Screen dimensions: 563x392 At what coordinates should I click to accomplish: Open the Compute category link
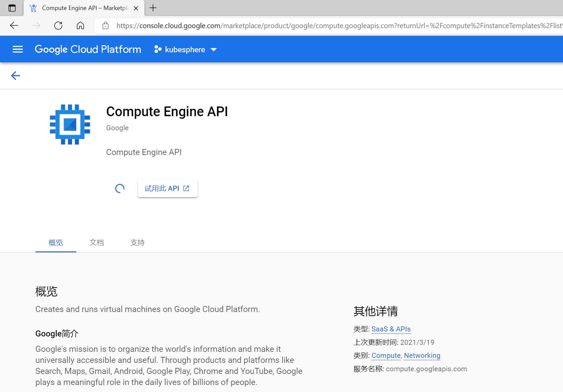(386, 356)
